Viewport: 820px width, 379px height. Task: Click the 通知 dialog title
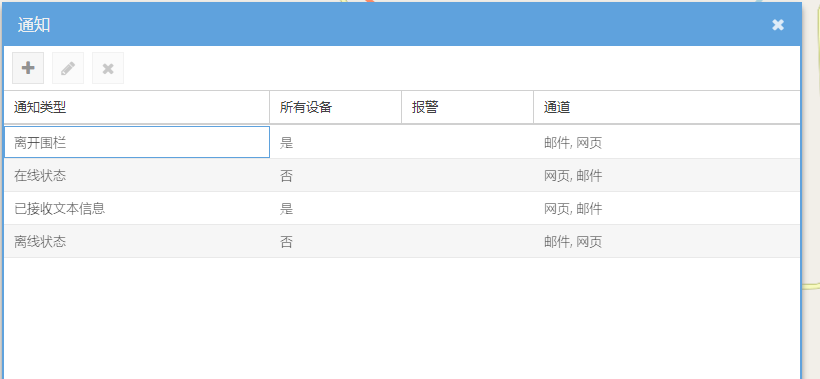(x=34, y=25)
